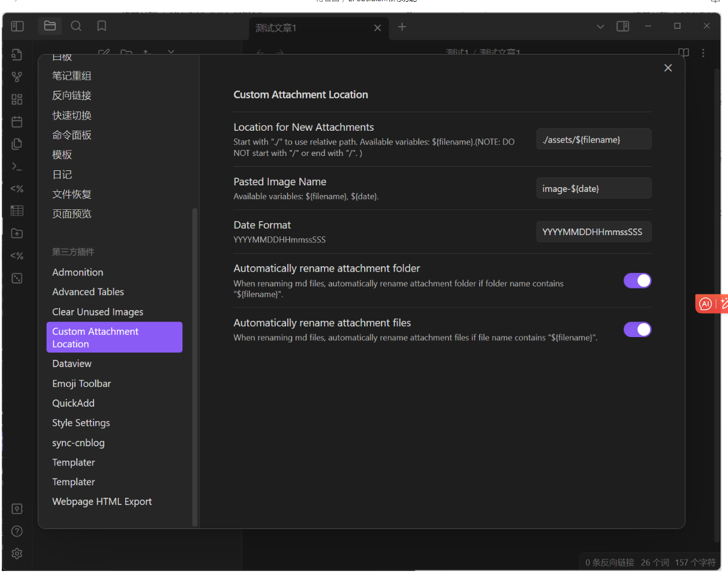Screen dimensions: 728x574
Task: Click Location for New Attachments input field
Action: (594, 139)
